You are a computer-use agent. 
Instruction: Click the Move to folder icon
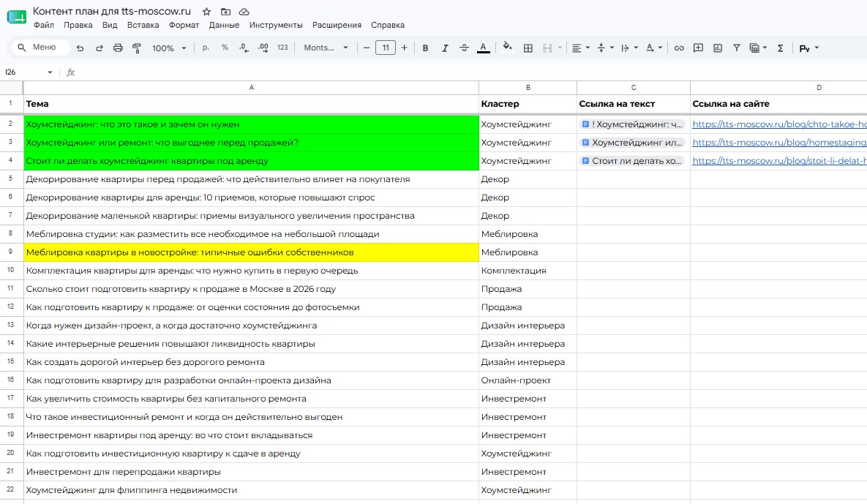pos(225,12)
